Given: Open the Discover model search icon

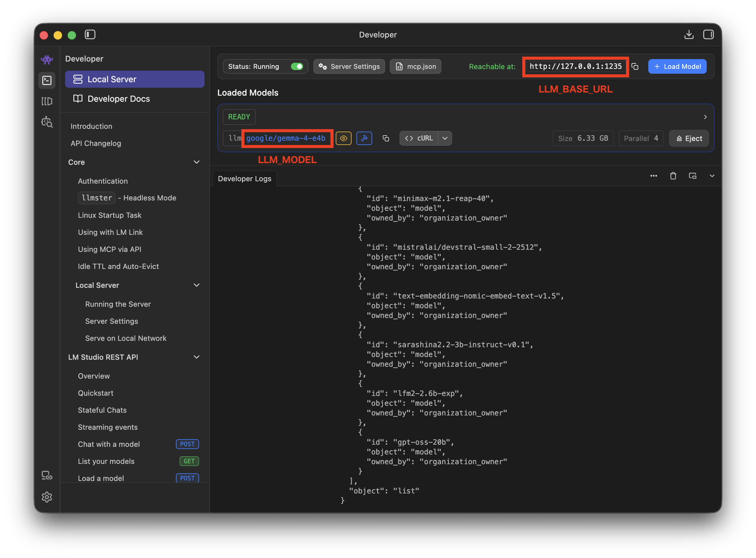Looking at the screenshot, I should pos(47,122).
